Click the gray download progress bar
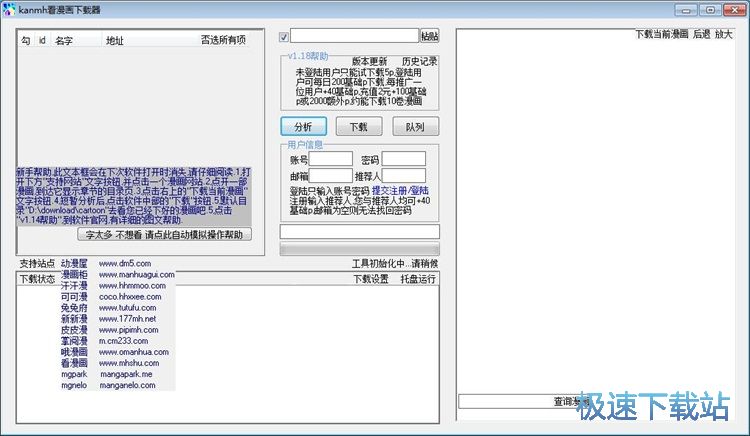 [x=360, y=249]
